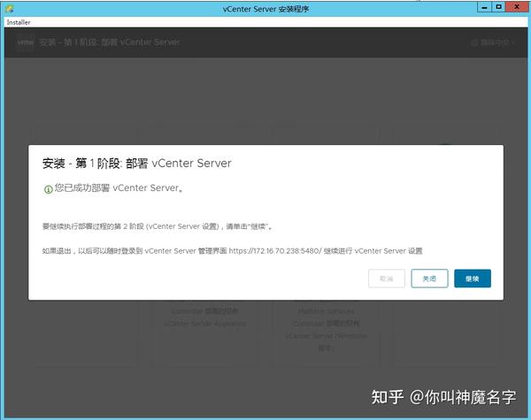Open the language dropdown in the header

pos(494,42)
